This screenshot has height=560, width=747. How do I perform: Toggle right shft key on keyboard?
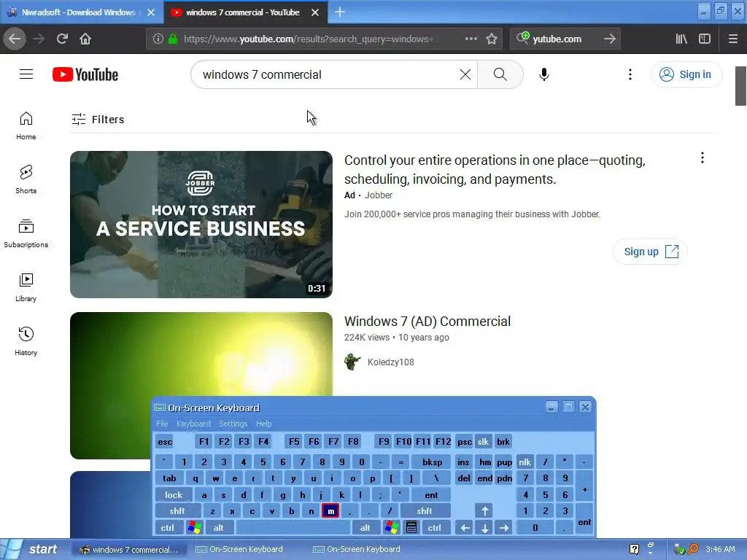coord(425,511)
